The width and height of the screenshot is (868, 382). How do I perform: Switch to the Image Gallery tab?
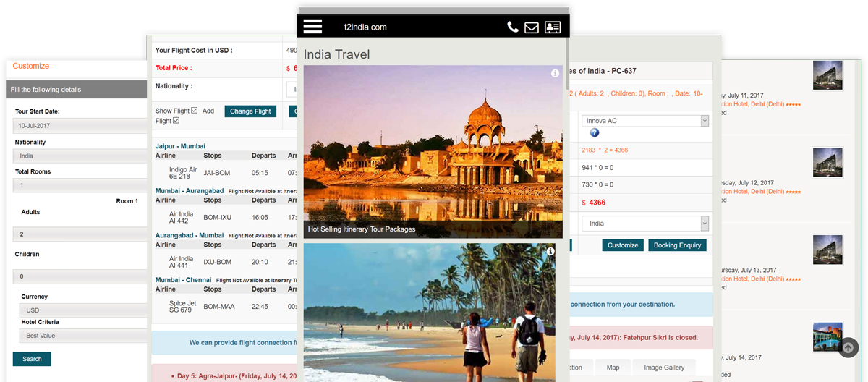coord(664,368)
